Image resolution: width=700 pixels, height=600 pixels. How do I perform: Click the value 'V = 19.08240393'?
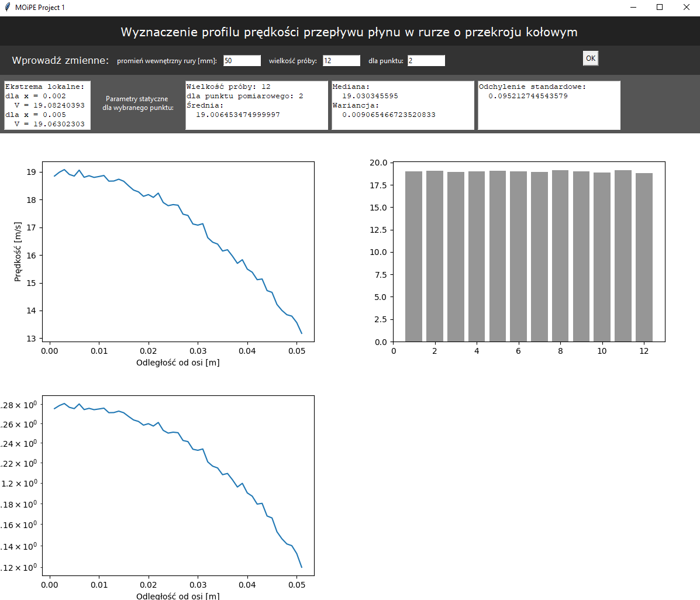pyautogui.click(x=50, y=105)
